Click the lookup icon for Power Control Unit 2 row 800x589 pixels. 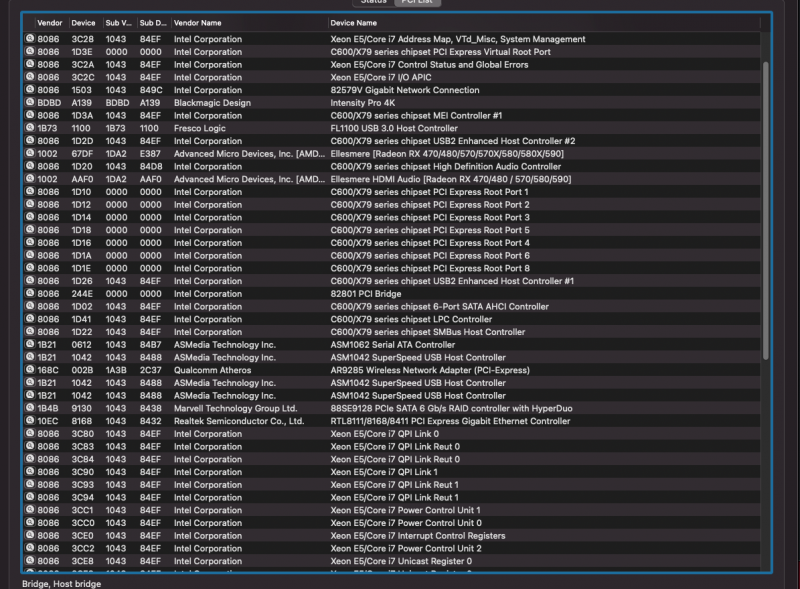click(x=30, y=548)
